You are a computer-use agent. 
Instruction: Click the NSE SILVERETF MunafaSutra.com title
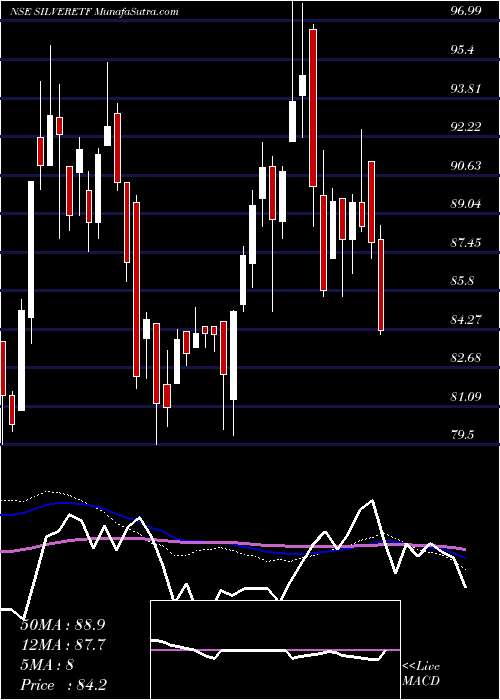coord(95,12)
